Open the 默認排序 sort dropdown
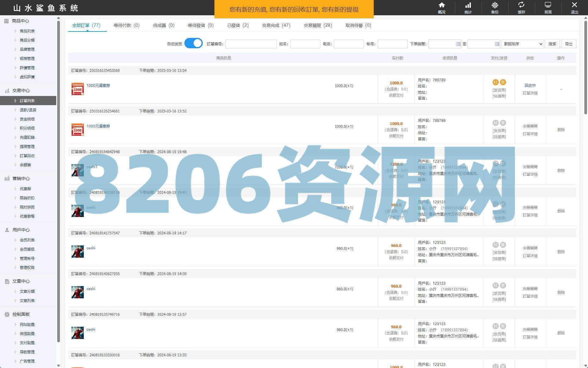The height and width of the screenshot is (368, 588). point(523,44)
